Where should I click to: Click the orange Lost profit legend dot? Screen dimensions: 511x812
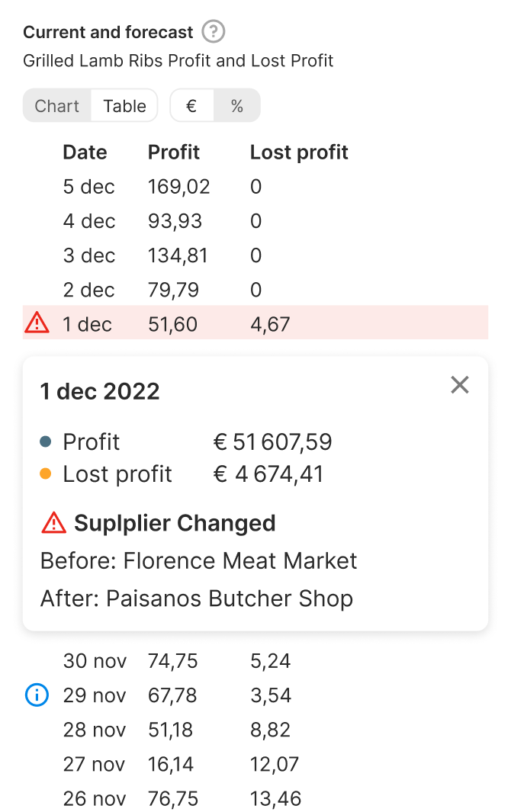point(46,473)
